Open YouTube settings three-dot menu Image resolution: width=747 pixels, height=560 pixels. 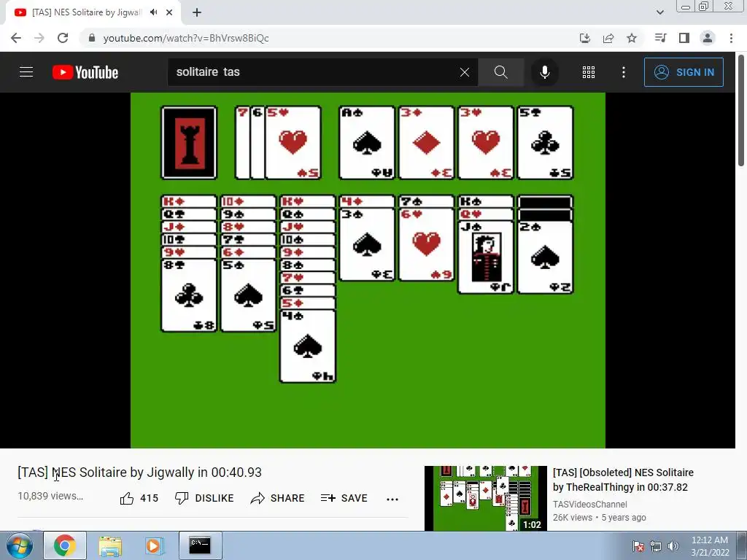624,72
